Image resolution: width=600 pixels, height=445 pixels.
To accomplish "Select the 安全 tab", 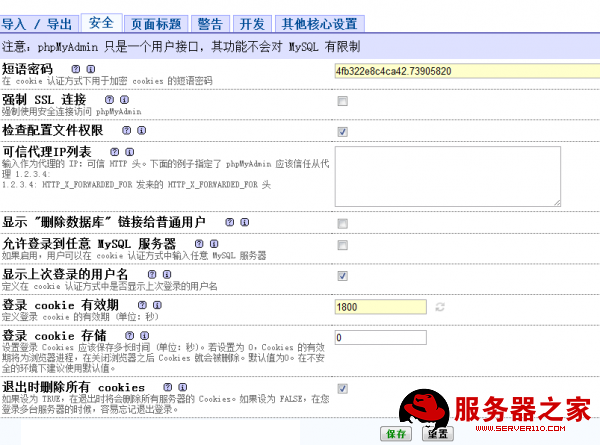I will [101, 23].
